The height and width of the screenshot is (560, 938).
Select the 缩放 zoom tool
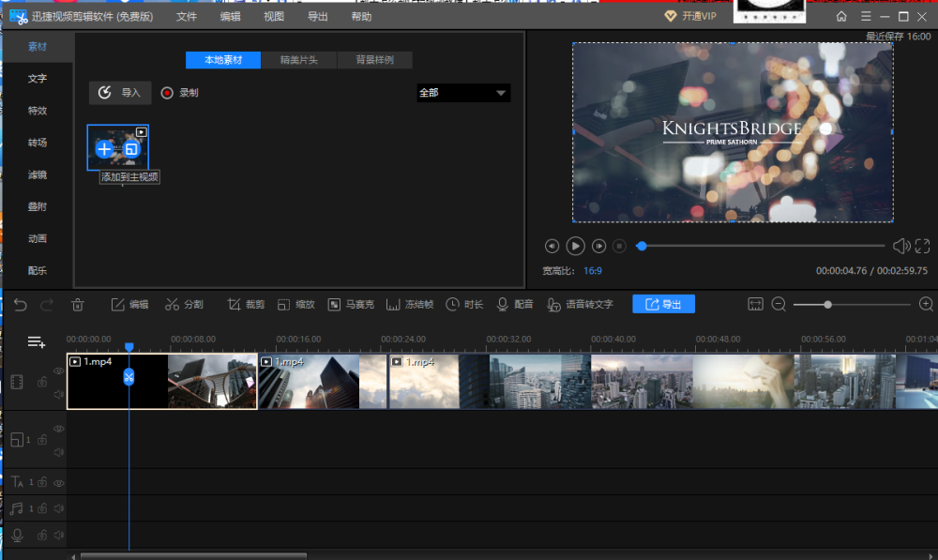296,305
